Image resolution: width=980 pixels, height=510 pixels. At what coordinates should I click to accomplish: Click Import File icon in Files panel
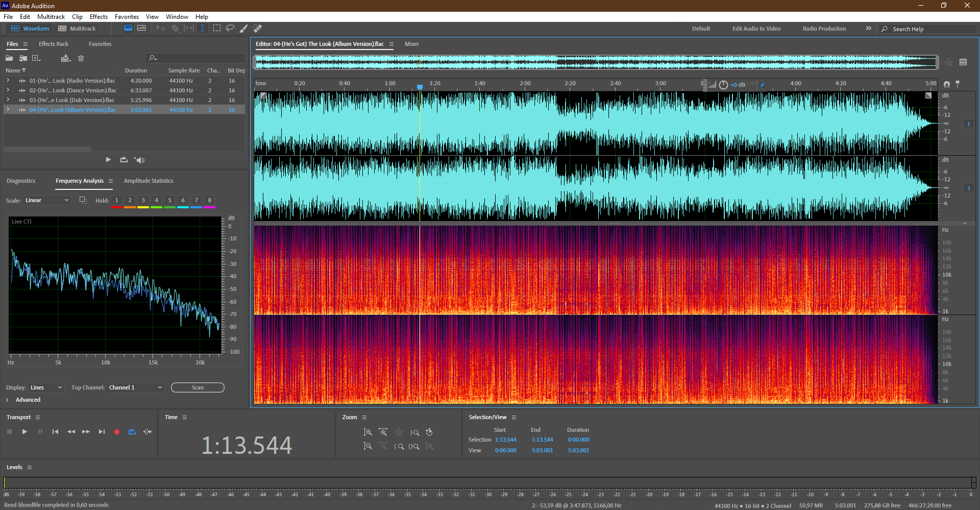click(x=23, y=58)
